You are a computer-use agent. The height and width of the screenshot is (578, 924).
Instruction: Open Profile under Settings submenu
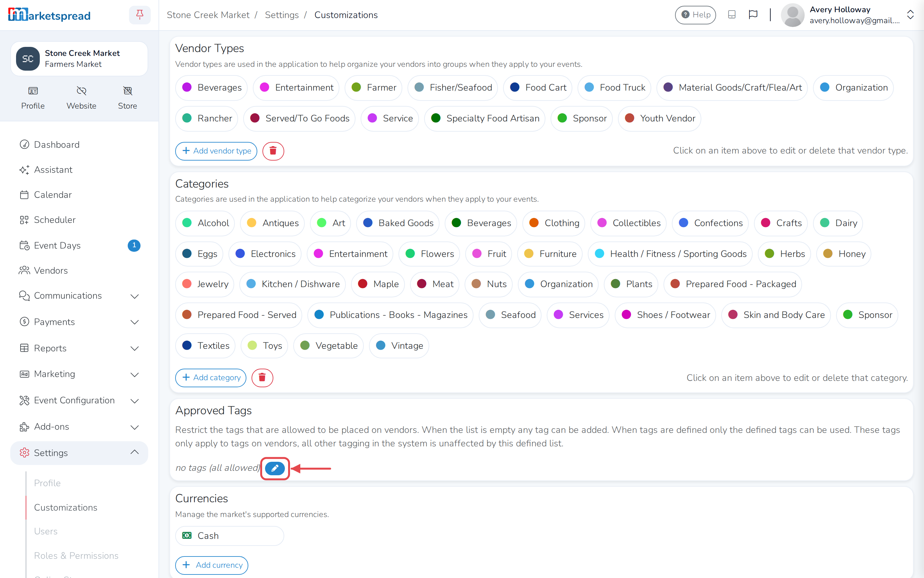pos(47,483)
